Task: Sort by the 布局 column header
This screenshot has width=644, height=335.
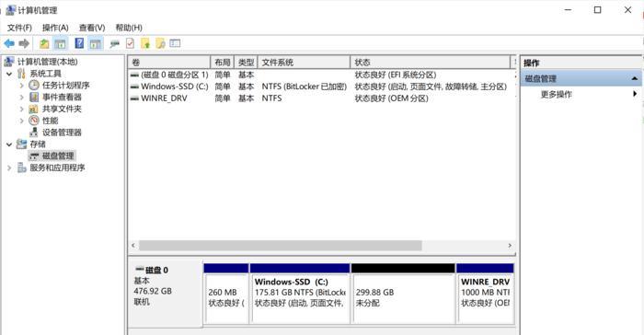Action: tap(223, 63)
